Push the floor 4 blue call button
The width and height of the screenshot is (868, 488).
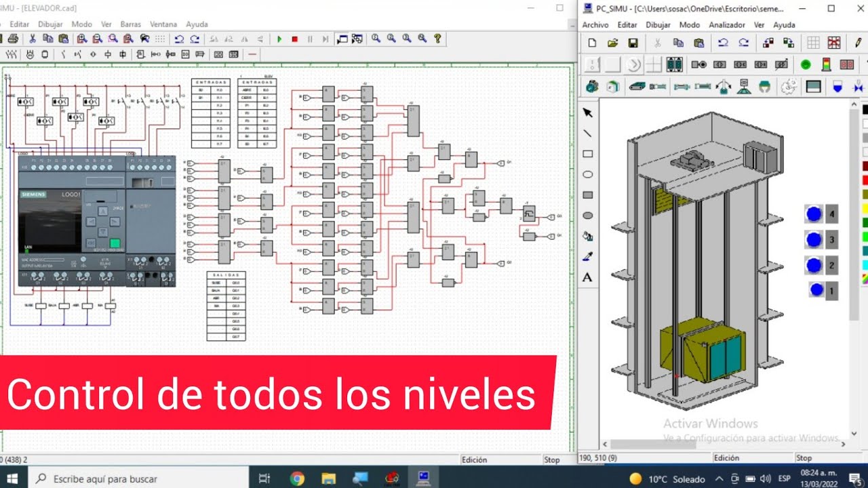pos(814,214)
